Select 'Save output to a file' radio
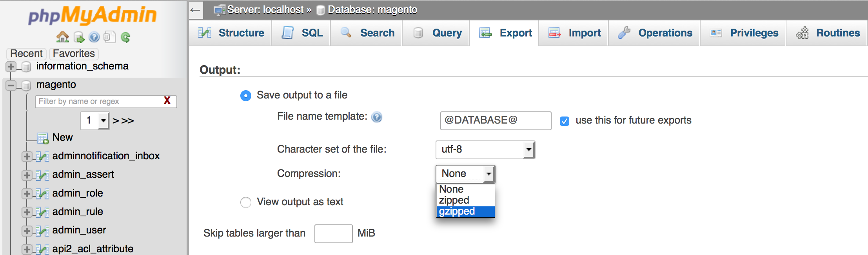This screenshot has height=255, width=868. pyautogui.click(x=246, y=95)
